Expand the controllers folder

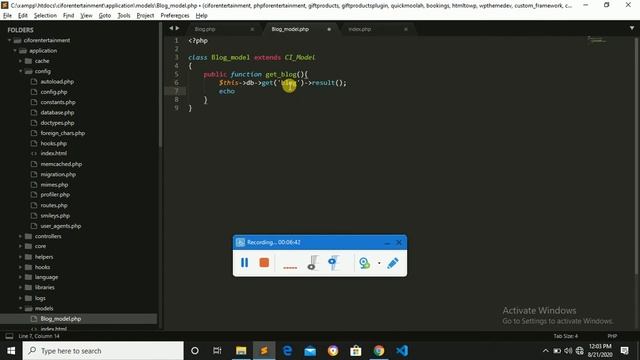coord(20,236)
